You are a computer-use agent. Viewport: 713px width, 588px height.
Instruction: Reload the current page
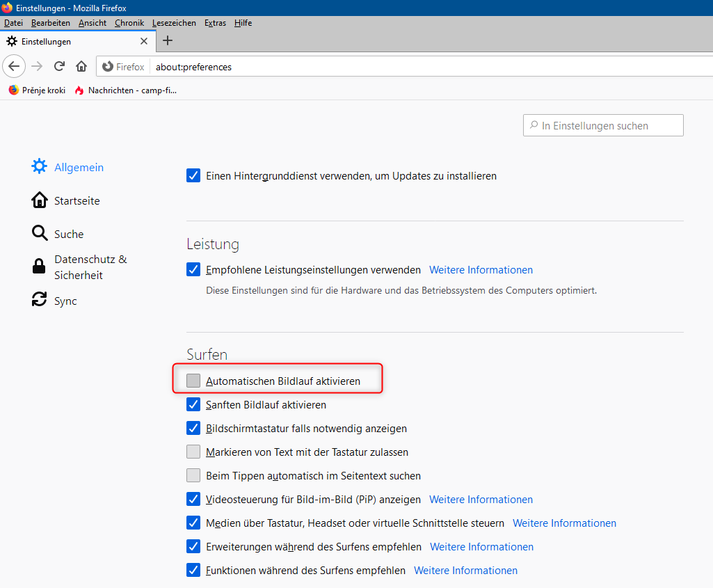point(59,67)
